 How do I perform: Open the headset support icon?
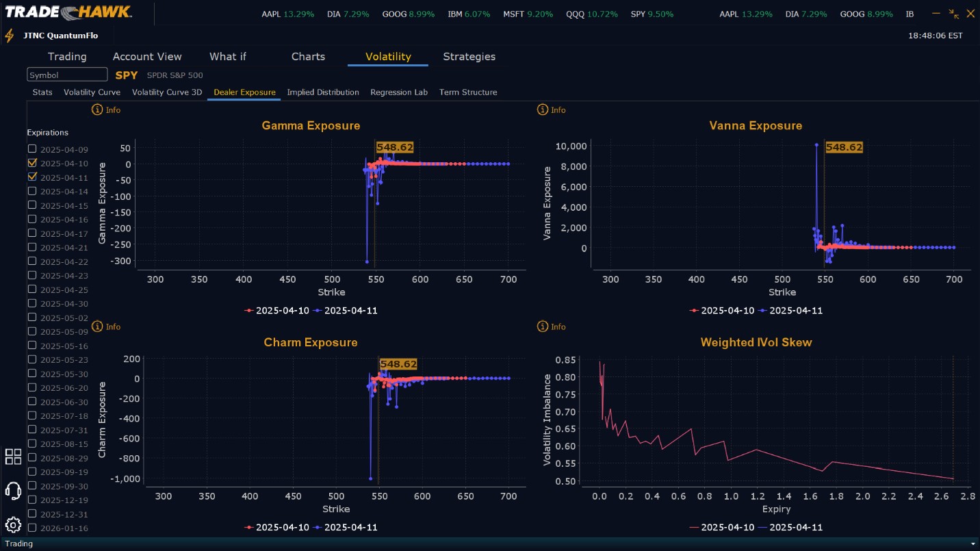tap(13, 491)
